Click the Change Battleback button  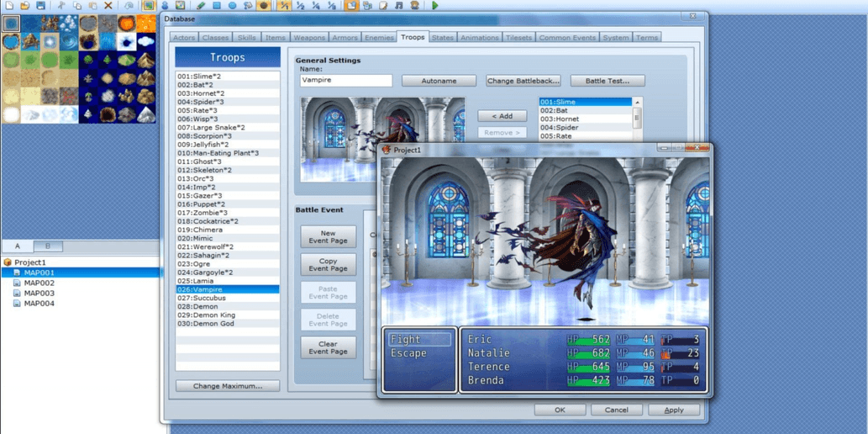click(x=523, y=81)
